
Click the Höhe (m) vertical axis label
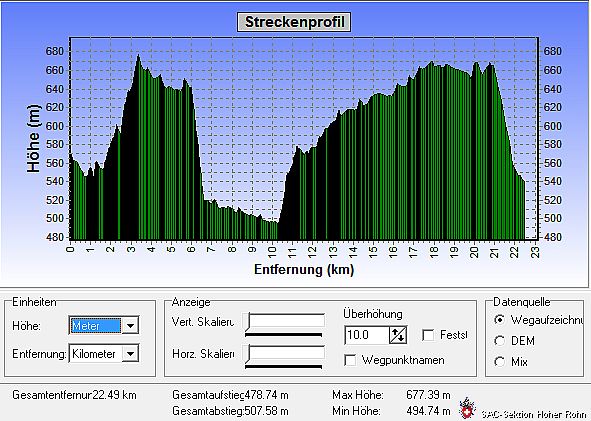coord(33,138)
